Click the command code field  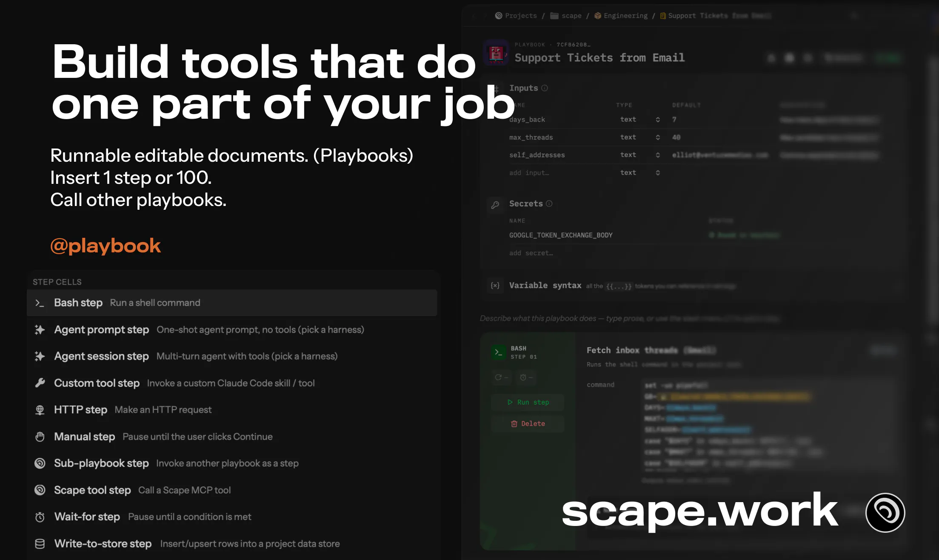pos(768,426)
